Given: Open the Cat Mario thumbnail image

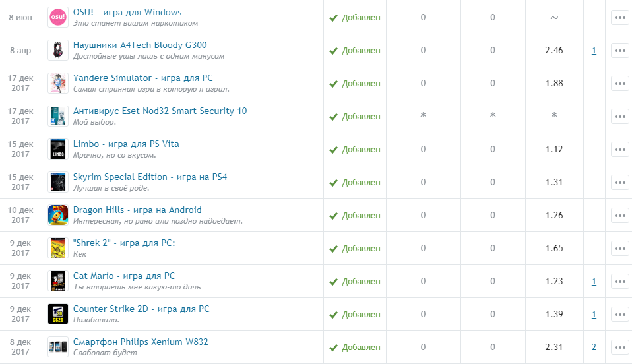Looking at the screenshot, I should (x=57, y=282).
